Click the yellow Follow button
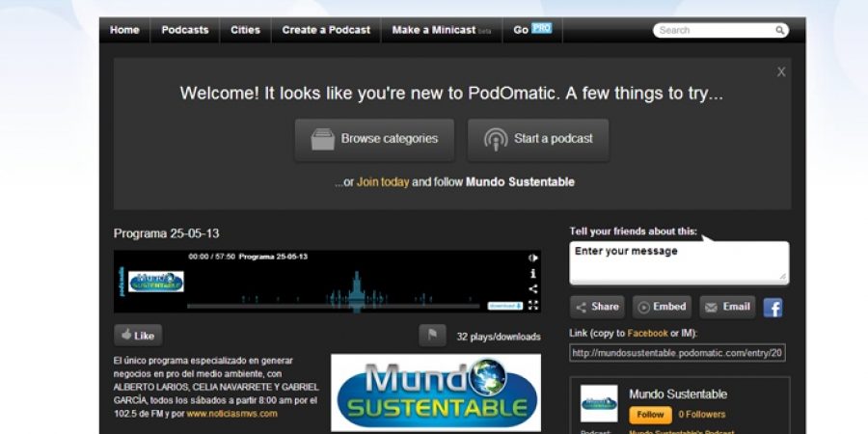This screenshot has width=868, height=434. pos(650,415)
